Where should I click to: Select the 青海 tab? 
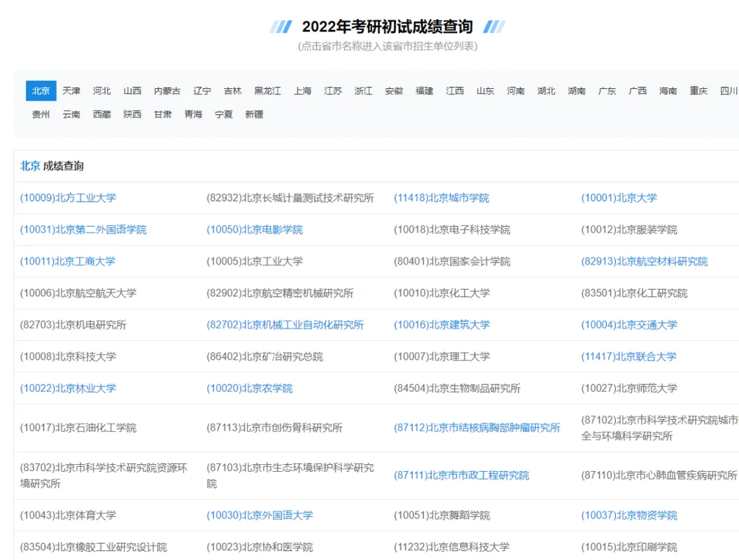(x=193, y=114)
